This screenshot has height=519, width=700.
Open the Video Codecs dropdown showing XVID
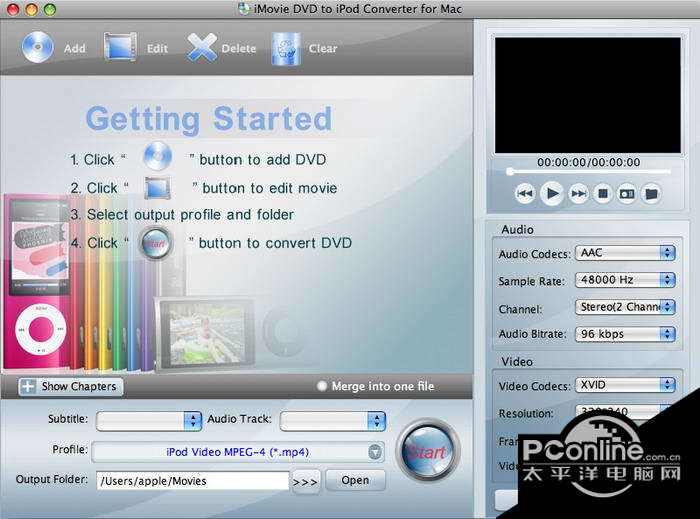(625, 385)
